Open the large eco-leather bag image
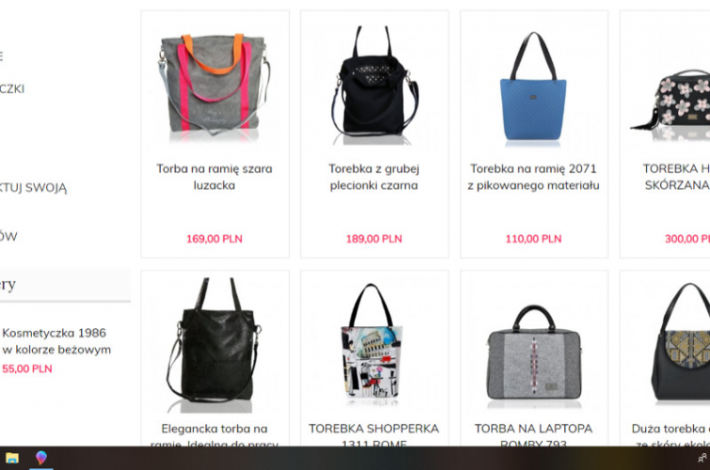This screenshot has width=710, height=470. 681,342
